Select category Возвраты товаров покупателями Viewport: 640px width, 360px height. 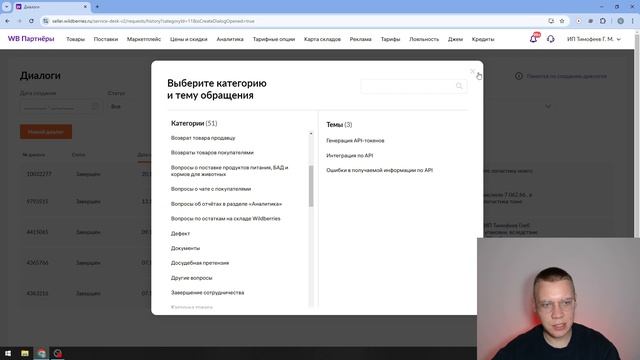pos(212,153)
